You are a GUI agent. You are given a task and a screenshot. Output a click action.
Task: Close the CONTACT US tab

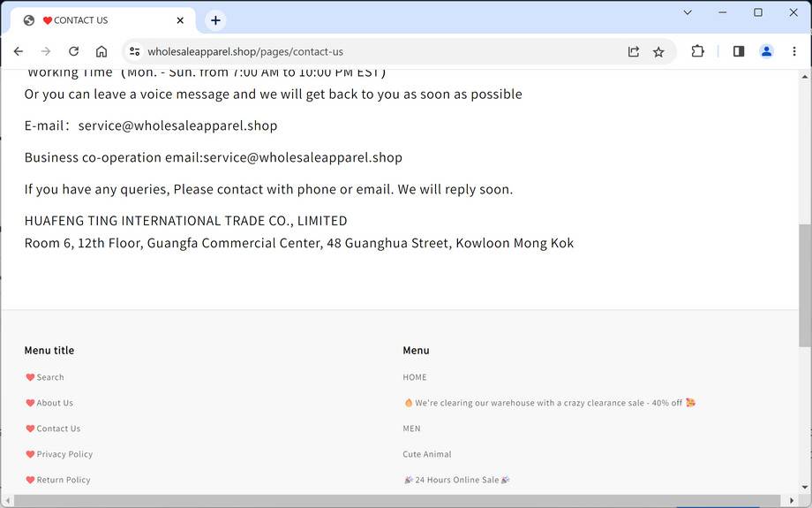pyautogui.click(x=180, y=20)
